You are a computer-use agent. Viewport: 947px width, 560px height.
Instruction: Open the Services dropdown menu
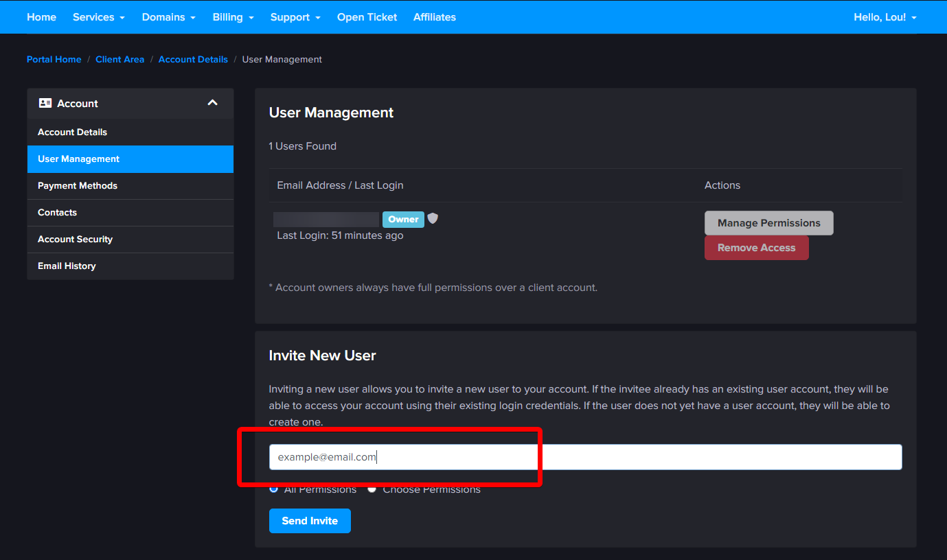click(99, 17)
